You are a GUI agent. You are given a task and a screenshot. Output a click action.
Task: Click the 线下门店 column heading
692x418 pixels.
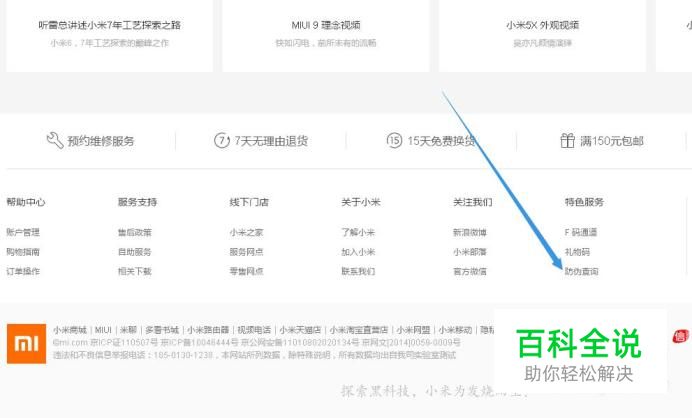249,202
